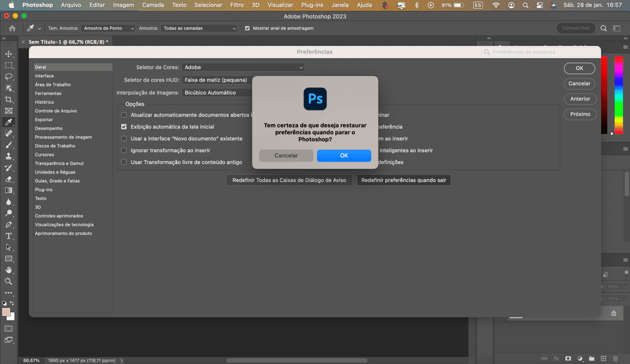Select the Spot Healing Brush tool
Image resolution: width=630 pixels, height=364 pixels.
pyautogui.click(x=9, y=134)
